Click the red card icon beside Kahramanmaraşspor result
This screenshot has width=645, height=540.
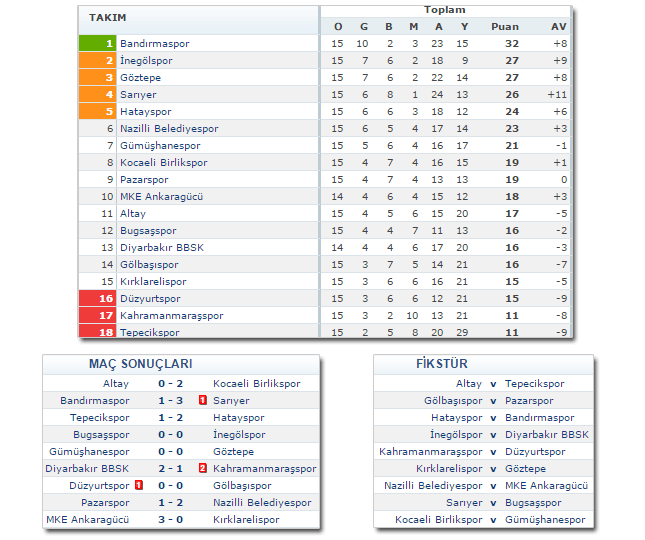203,468
